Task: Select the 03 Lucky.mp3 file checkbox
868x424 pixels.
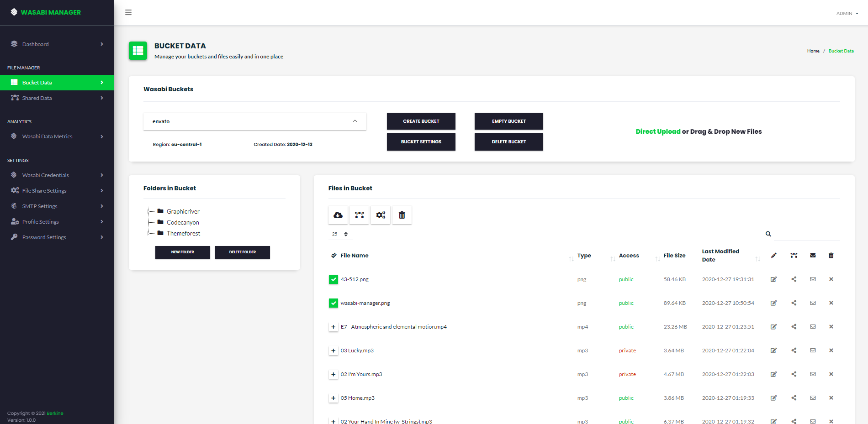Action: pyautogui.click(x=333, y=351)
